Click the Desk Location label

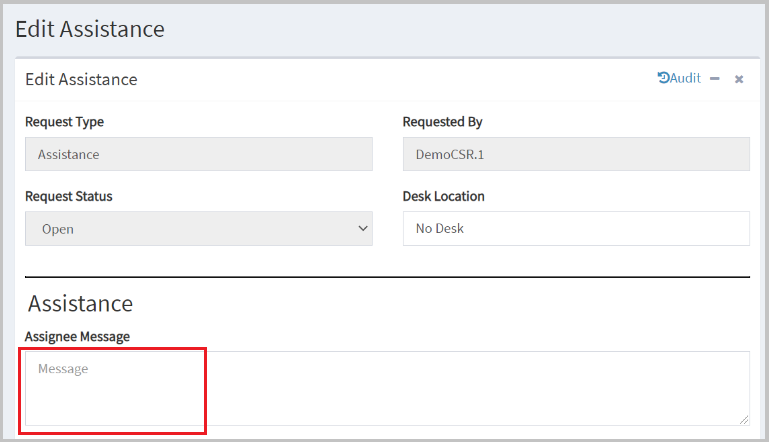443,196
